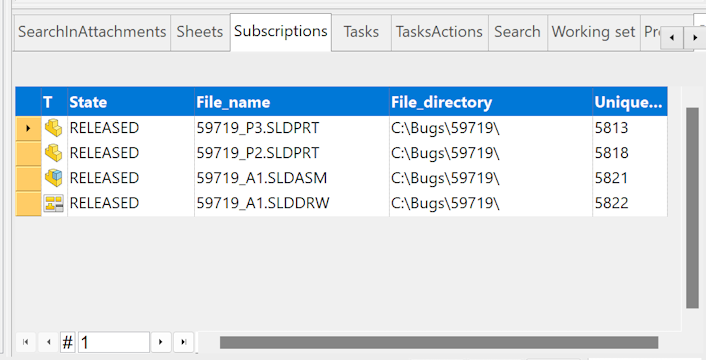Sort by the State column header
The image size is (706, 360).
(x=131, y=102)
